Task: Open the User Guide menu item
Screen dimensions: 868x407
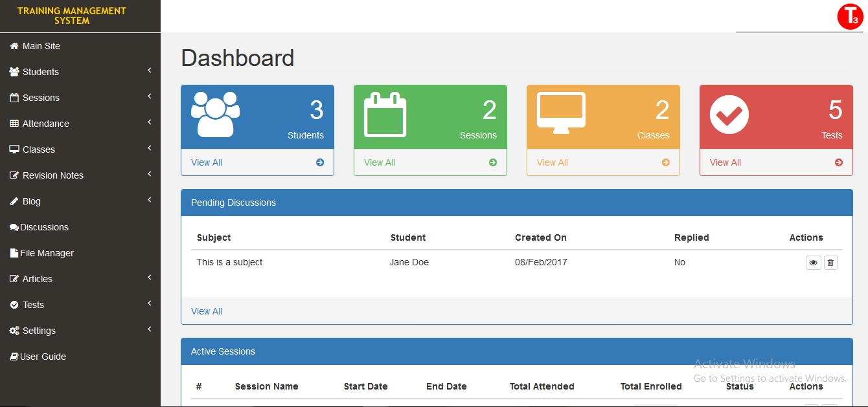Action: pyautogui.click(x=80, y=357)
